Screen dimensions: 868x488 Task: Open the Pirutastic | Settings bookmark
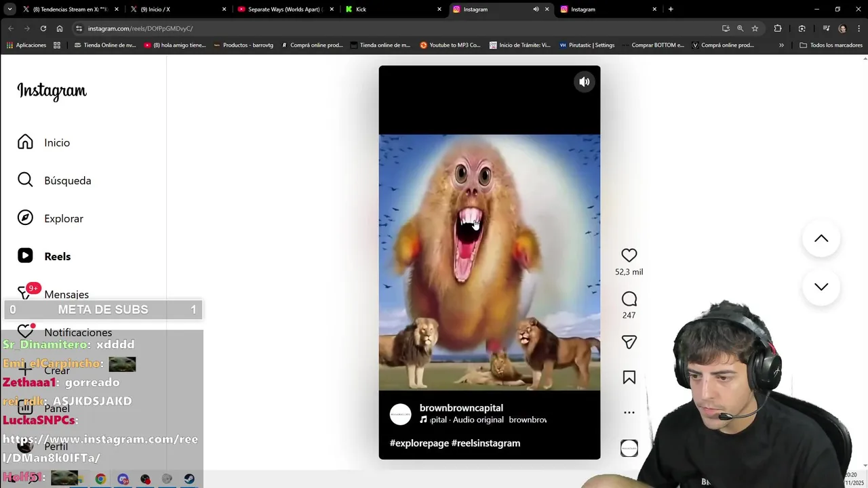(587, 45)
